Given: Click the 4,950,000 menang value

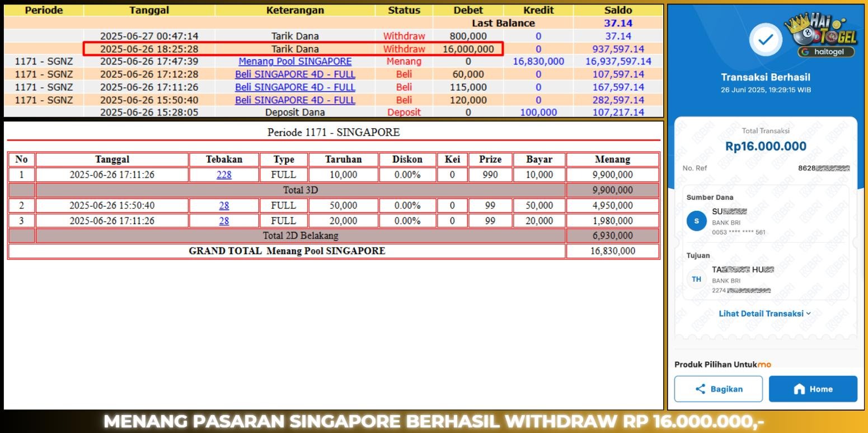Looking at the screenshot, I should [612, 206].
